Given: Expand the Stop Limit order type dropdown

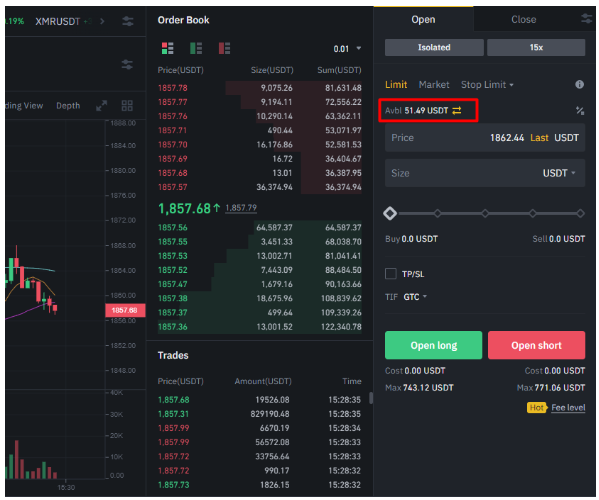Looking at the screenshot, I should (x=487, y=85).
